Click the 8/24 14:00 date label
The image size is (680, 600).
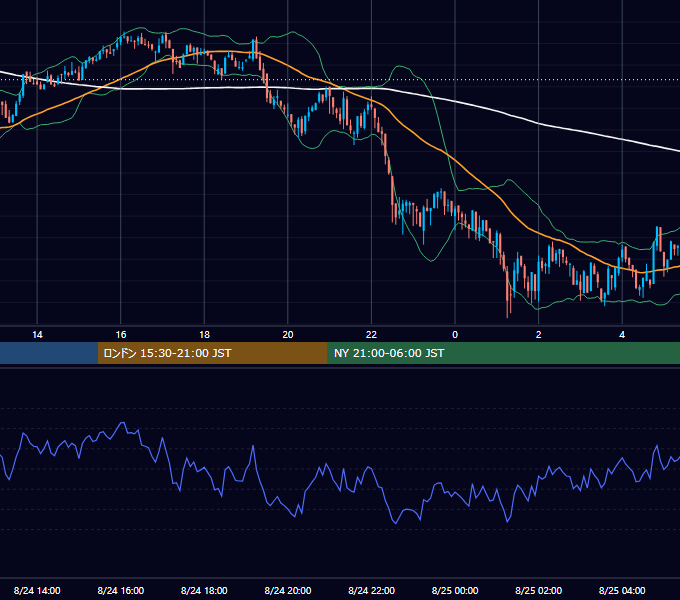[37, 590]
